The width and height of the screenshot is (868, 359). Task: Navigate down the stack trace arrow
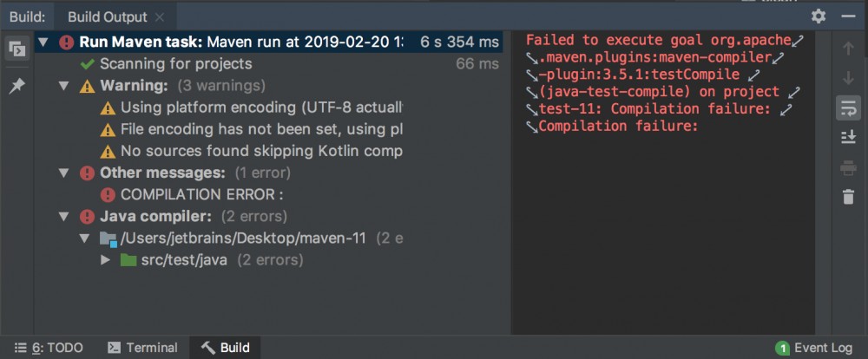click(848, 78)
